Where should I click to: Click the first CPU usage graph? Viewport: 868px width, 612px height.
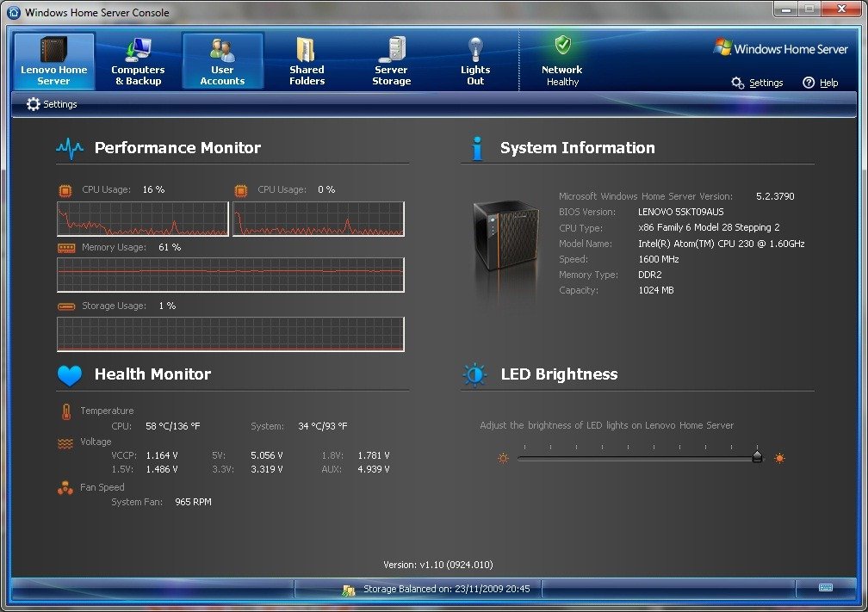(143, 219)
